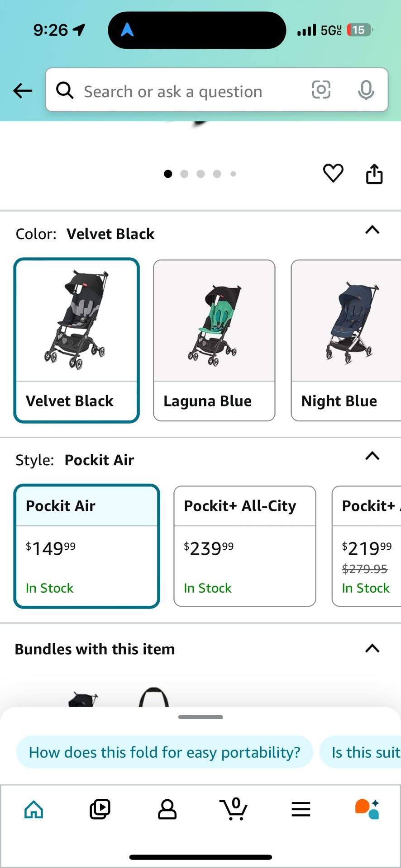Select the Pockit+ All-City style

pyautogui.click(x=244, y=546)
